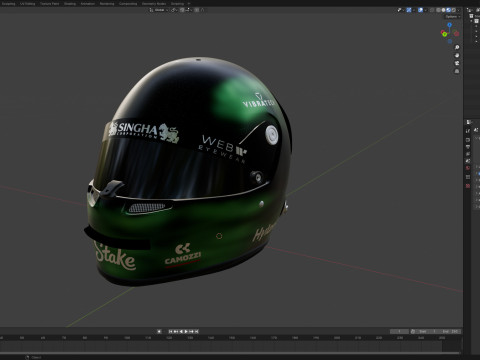Viewport: 480px width, 360px height.
Task: Toggle viewport gizmos display
Action: [x=409, y=10]
